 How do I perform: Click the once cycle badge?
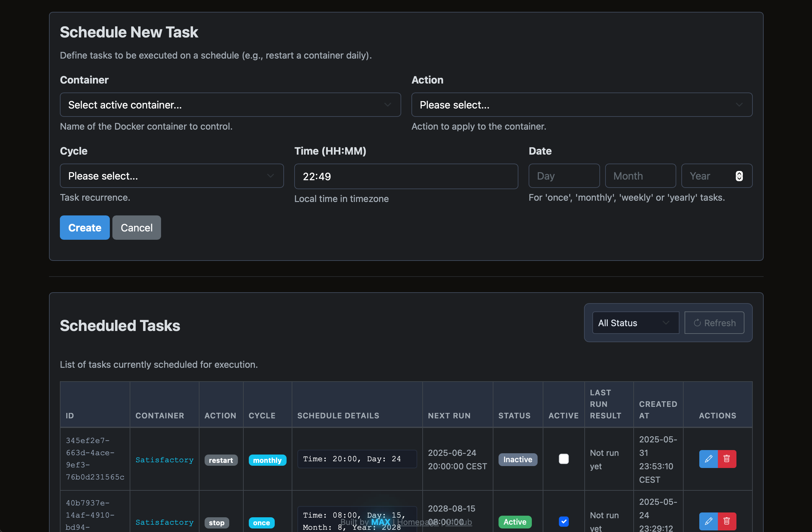(x=261, y=522)
